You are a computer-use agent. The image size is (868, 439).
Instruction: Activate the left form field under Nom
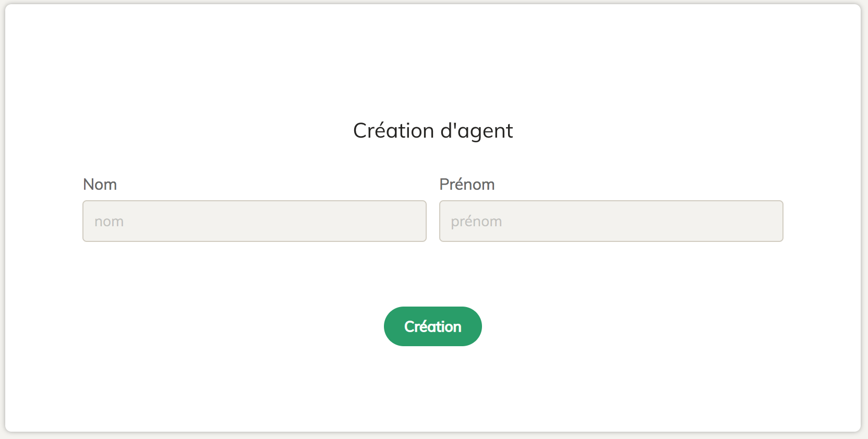(x=255, y=221)
